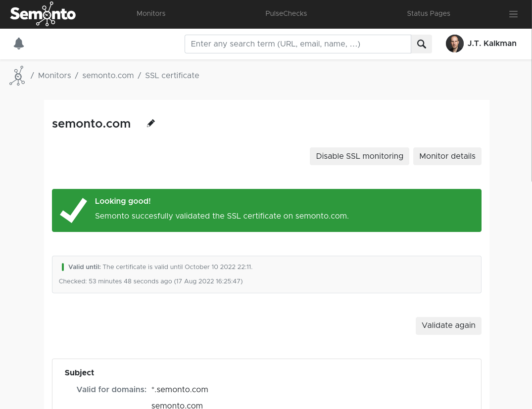Image resolution: width=532 pixels, height=409 pixels.
Task: Open the Monitors breadcrumb link
Action: click(x=54, y=76)
